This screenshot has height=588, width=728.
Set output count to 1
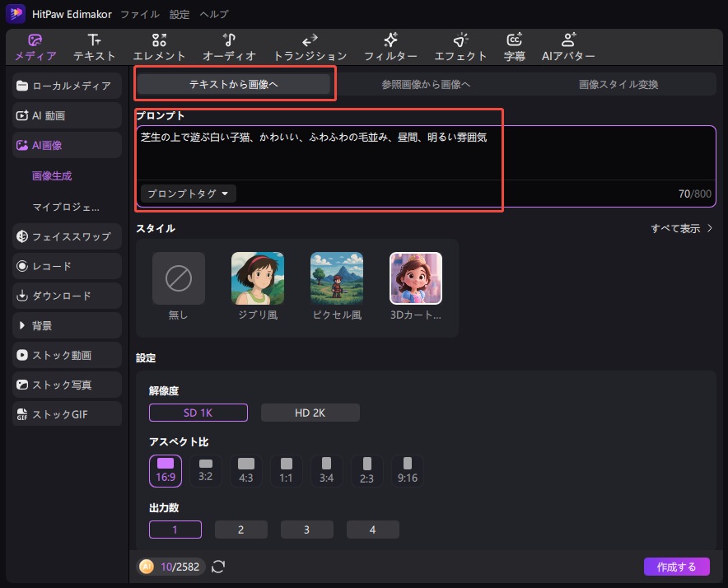[175, 530]
